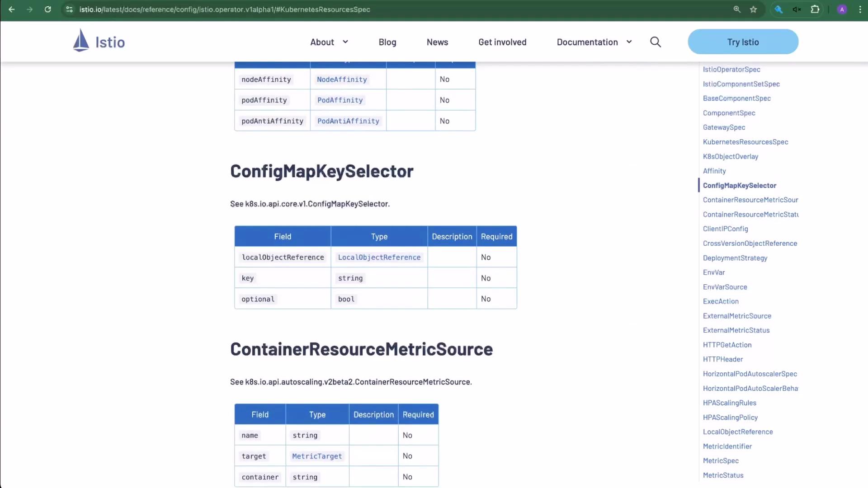The image size is (868, 488).
Task: Bookmark this page with star icon
Action: [x=753, y=9]
